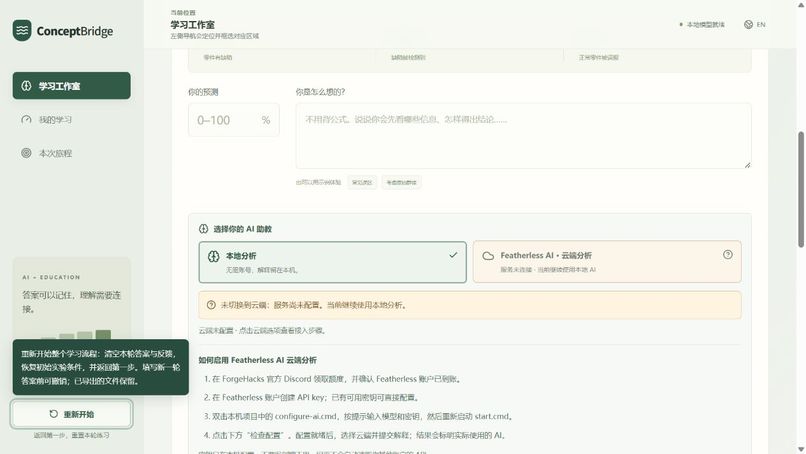Viewport: 806px width, 454px height.
Task: Click the globe icon next to EN
Action: click(x=748, y=25)
